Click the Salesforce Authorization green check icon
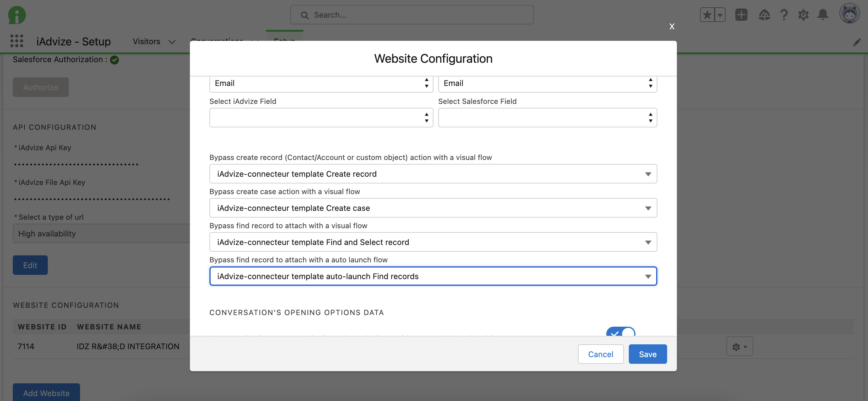Image resolution: width=868 pixels, height=401 pixels. (114, 60)
